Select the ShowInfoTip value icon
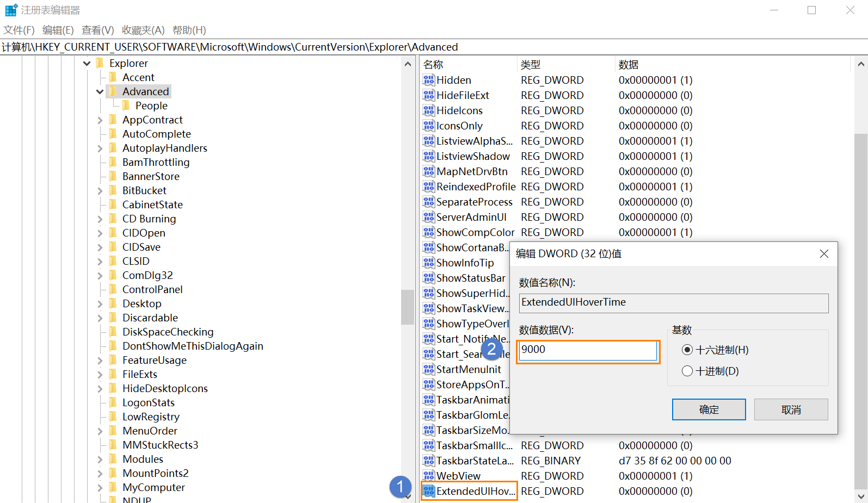868x503 pixels. point(429,263)
